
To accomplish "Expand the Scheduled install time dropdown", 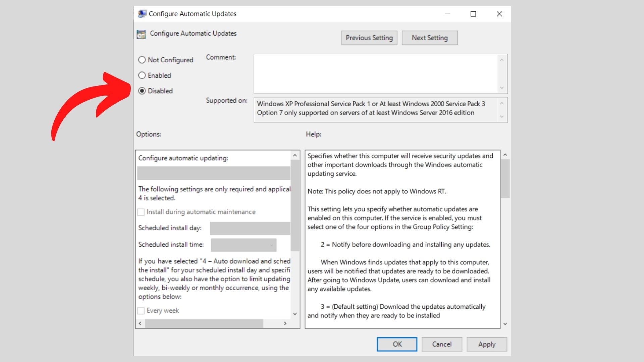I will [244, 245].
